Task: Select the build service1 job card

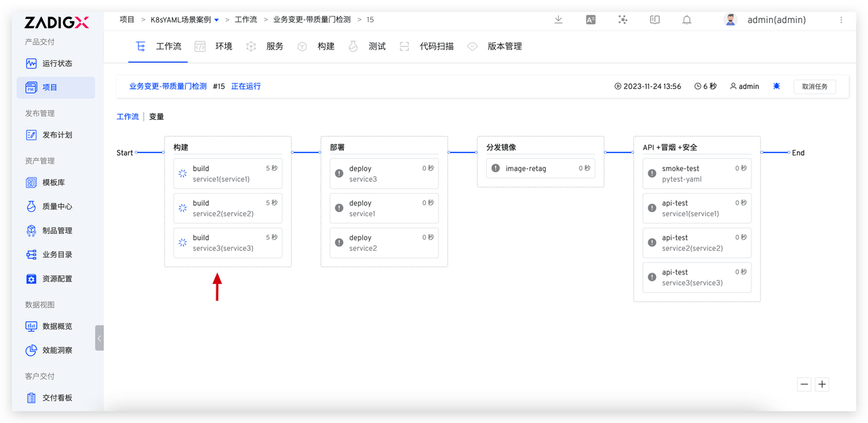Action: 228,174
